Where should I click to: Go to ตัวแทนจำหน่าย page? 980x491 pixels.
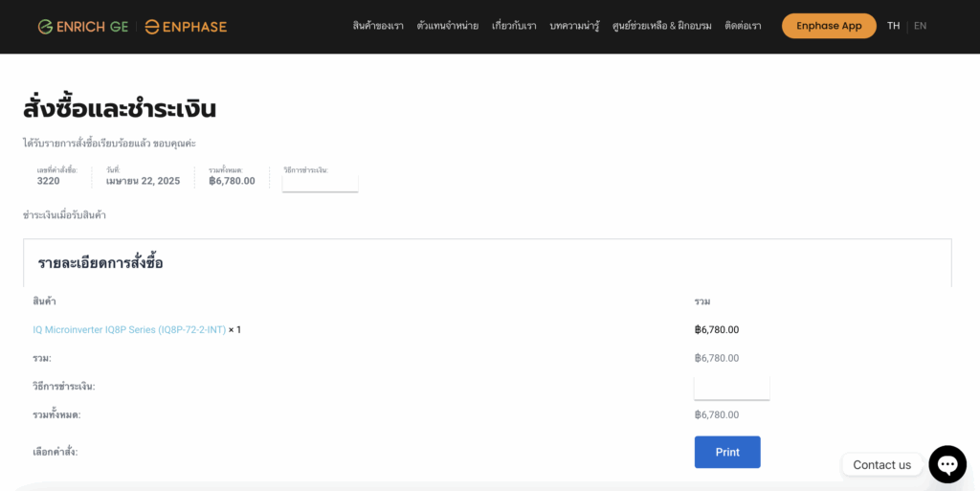click(447, 26)
